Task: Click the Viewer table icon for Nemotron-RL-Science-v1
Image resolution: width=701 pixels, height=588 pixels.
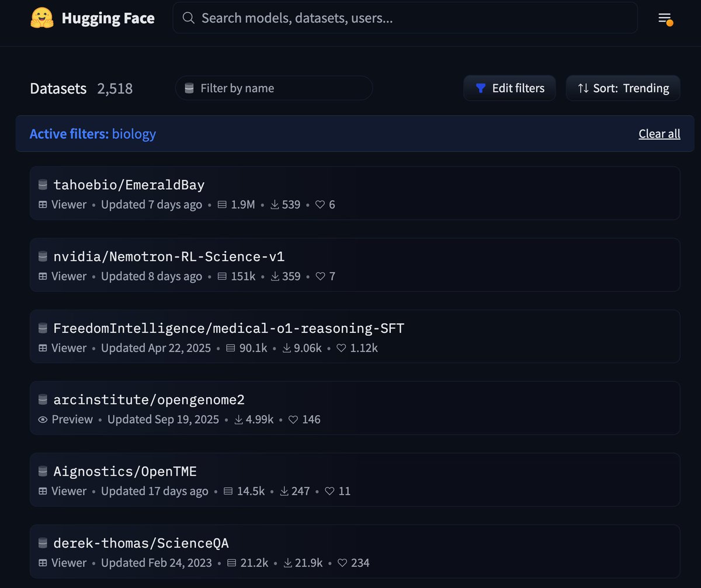Action: pyautogui.click(x=43, y=276)
